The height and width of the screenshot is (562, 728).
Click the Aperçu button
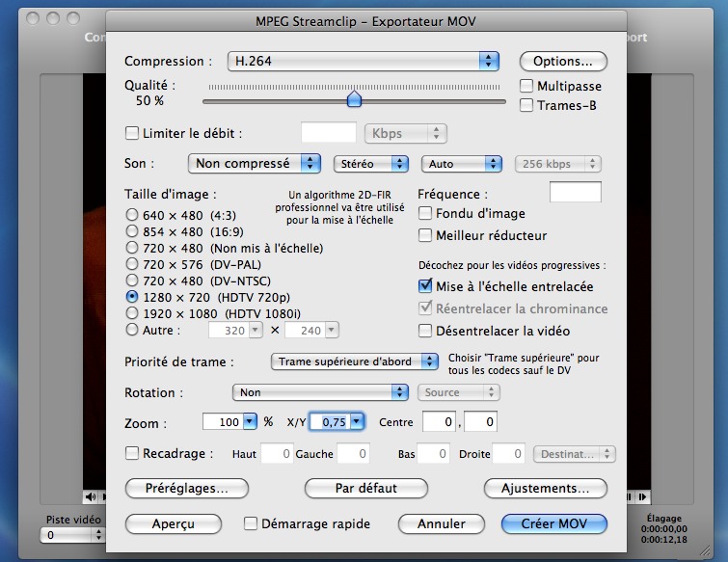[x=174, y=524]
